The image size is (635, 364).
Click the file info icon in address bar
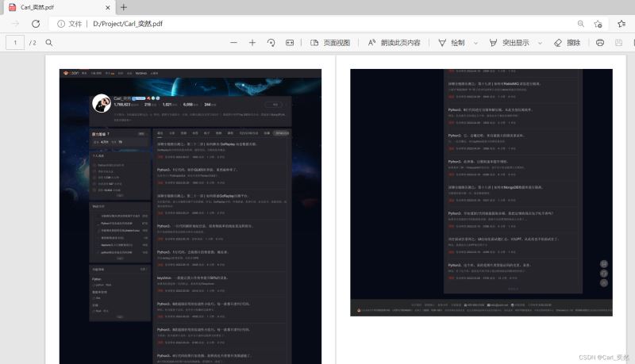(61, 24)
